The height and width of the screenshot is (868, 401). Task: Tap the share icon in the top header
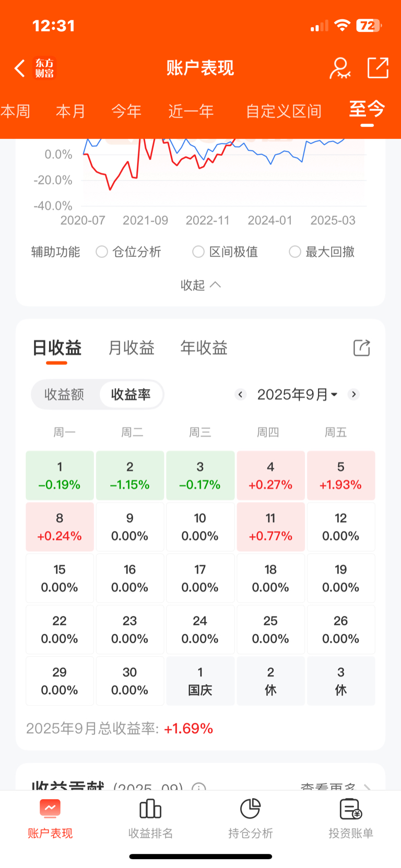378,68
